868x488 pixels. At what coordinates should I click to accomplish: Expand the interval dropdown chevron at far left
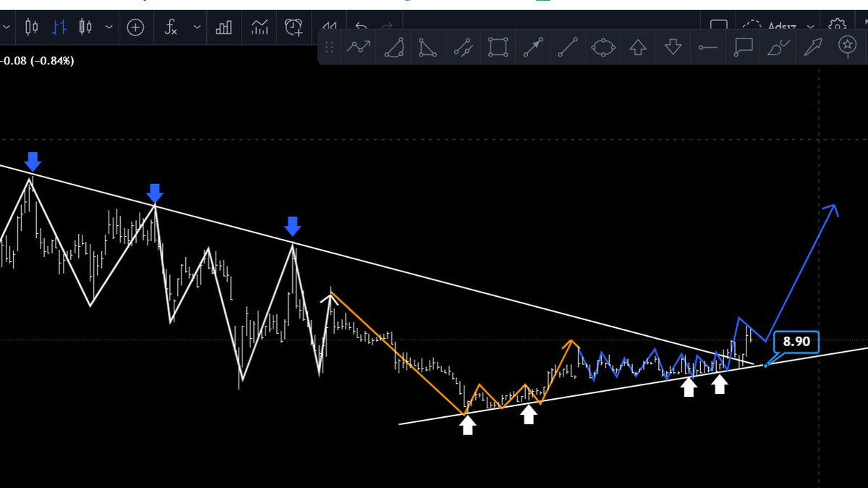[7, 28]
